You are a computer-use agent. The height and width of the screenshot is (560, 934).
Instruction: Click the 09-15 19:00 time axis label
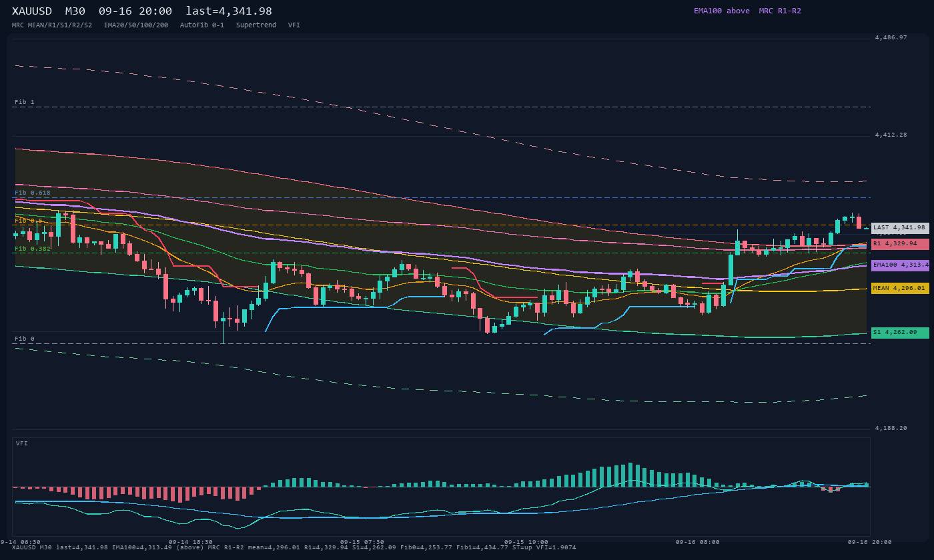click(x=526, y=542)
